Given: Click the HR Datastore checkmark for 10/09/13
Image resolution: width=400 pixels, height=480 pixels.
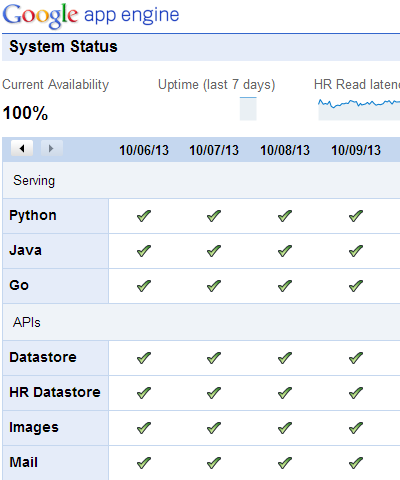Looking at the screenshot, I should point(356,393).
